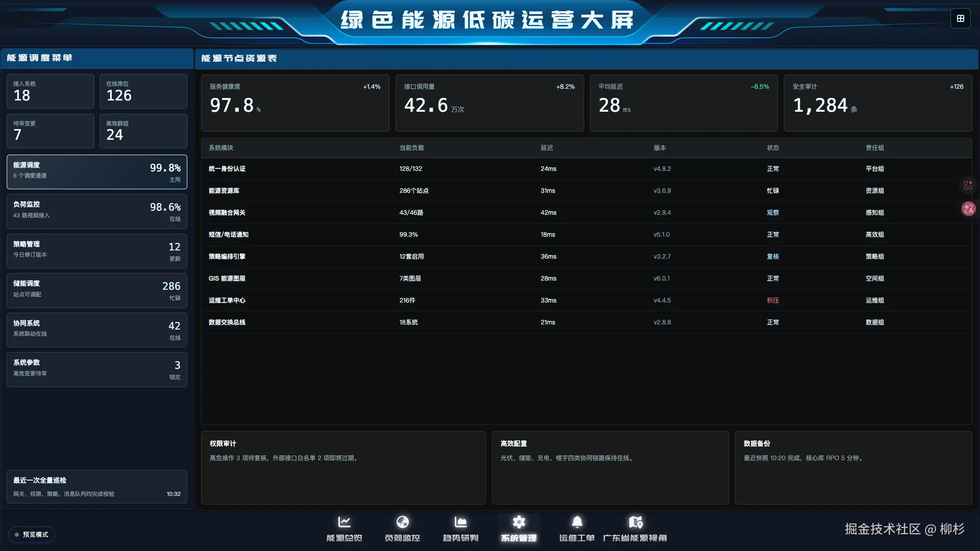Click the -6.5% latency change value

(x=760, y=87)
